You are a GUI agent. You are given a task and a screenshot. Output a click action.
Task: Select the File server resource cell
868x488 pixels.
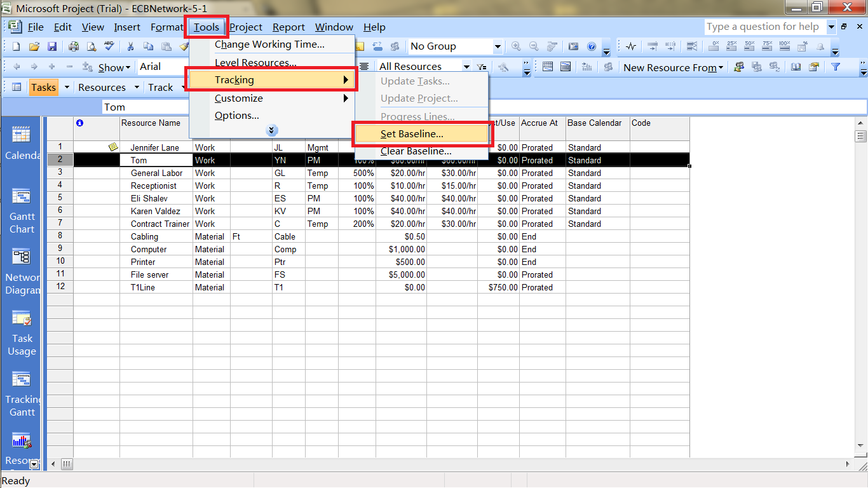pyautogui.click(x=156, y=274)
